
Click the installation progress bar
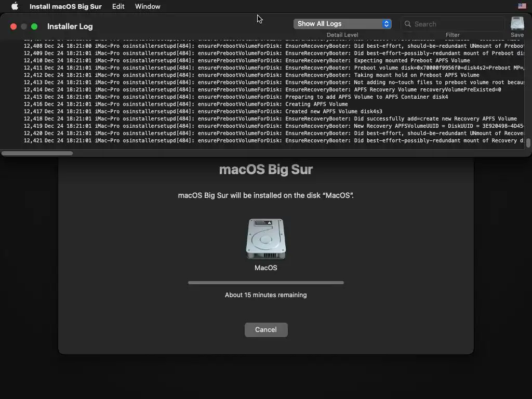266,283
